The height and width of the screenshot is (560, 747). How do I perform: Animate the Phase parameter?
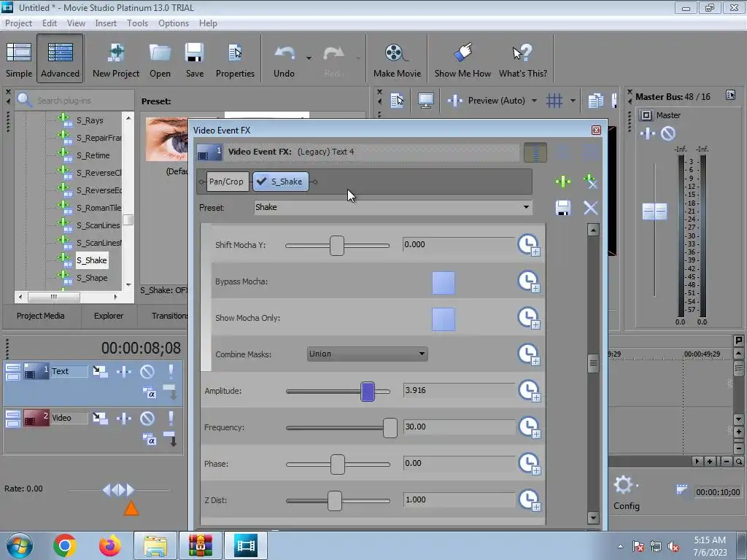[x=529, y=464]
